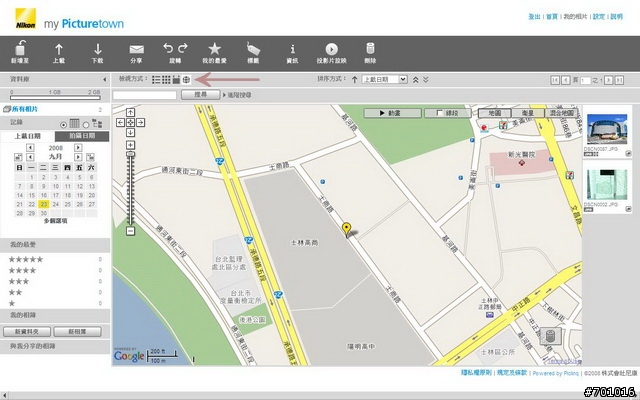Open the 資訊 info icon
Screen dimensions: 640x400
coord(292,49)
